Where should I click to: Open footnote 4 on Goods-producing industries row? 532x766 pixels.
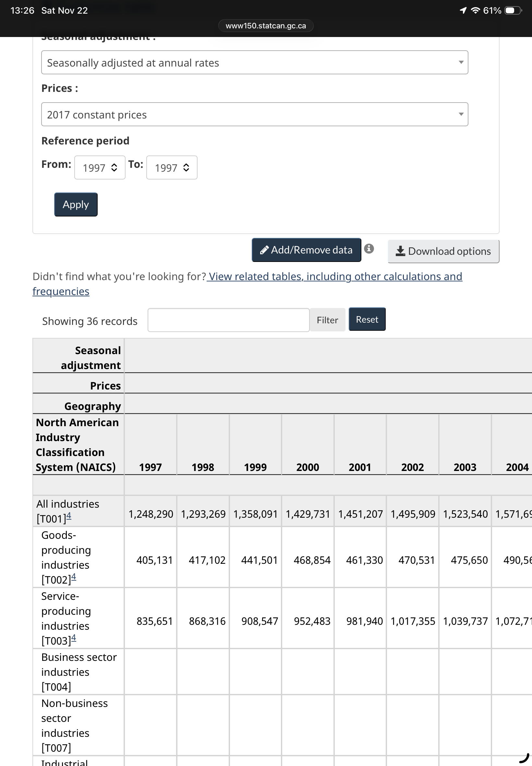pos(74,577)
